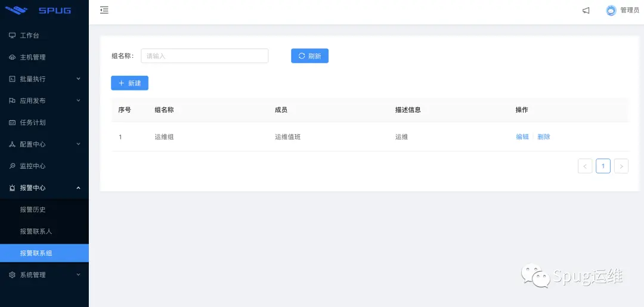Click the 运维组 group name cell

165,137
